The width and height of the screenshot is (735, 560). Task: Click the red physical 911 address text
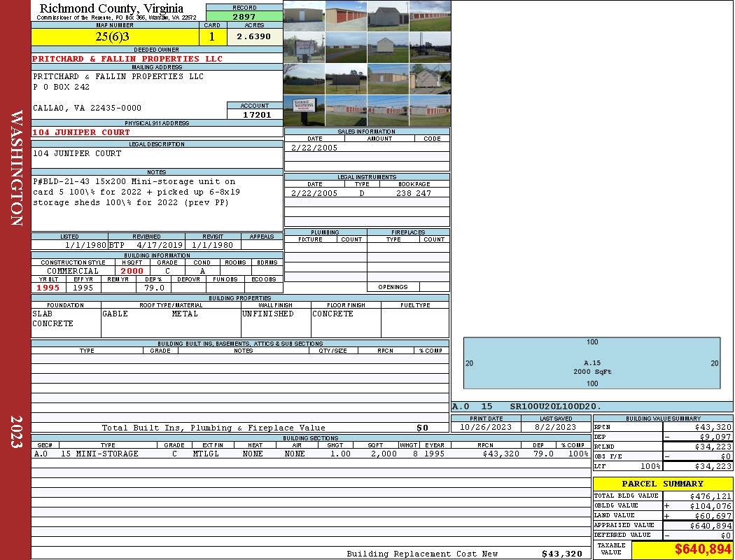(81, 132)
